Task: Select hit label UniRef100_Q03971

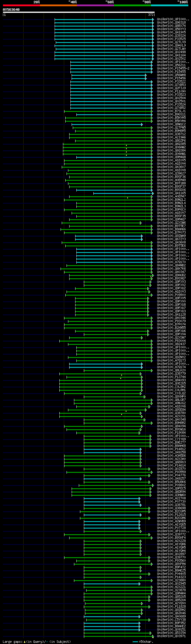Action: [x=171, y=636]
